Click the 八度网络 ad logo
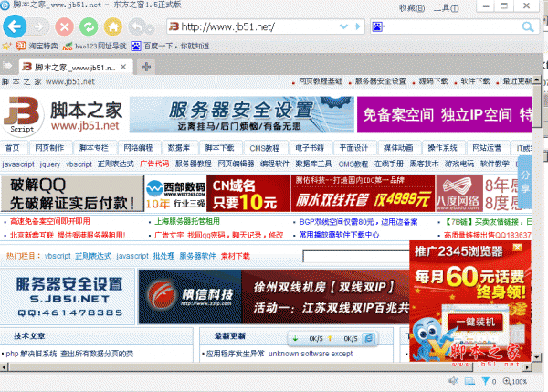The height and width of the screenshot is (392, 548). pos(458,194)
